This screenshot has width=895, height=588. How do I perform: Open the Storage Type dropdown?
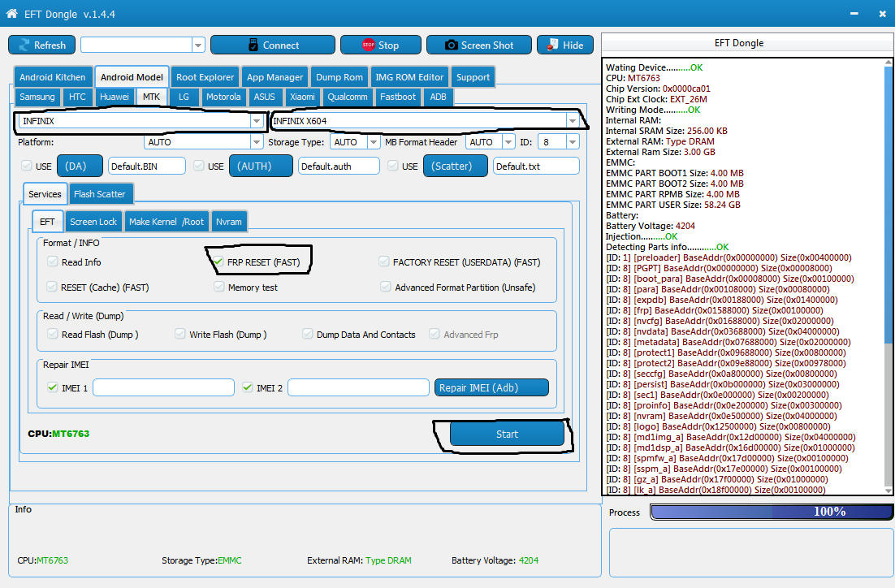(374, 142)
